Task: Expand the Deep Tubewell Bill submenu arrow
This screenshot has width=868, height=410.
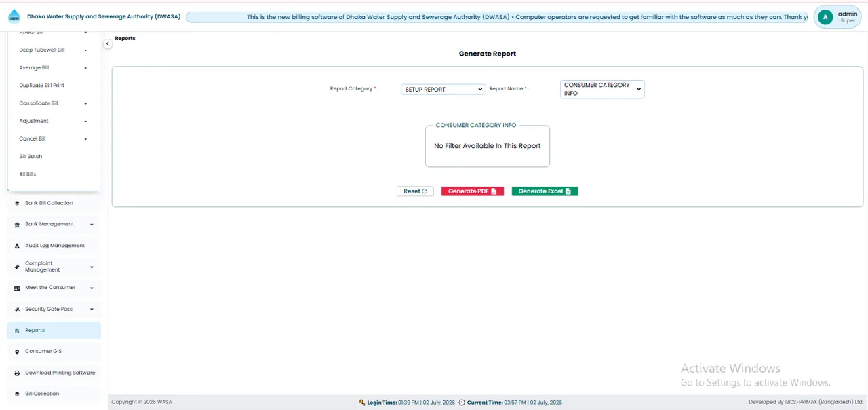Action: pyautogui.click(x=85, y=50)
